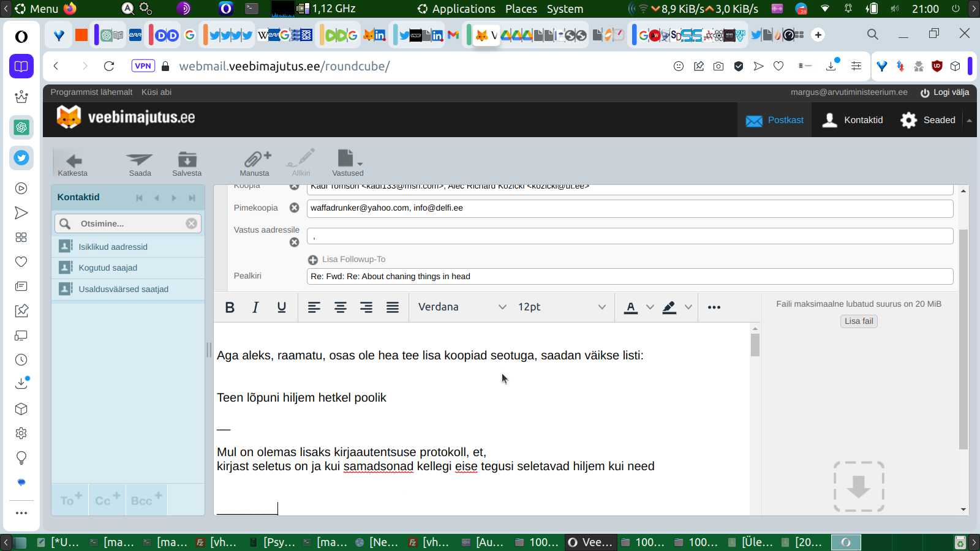
Task: Open the Places menu in top panel
Action: (x=521, y=9)
